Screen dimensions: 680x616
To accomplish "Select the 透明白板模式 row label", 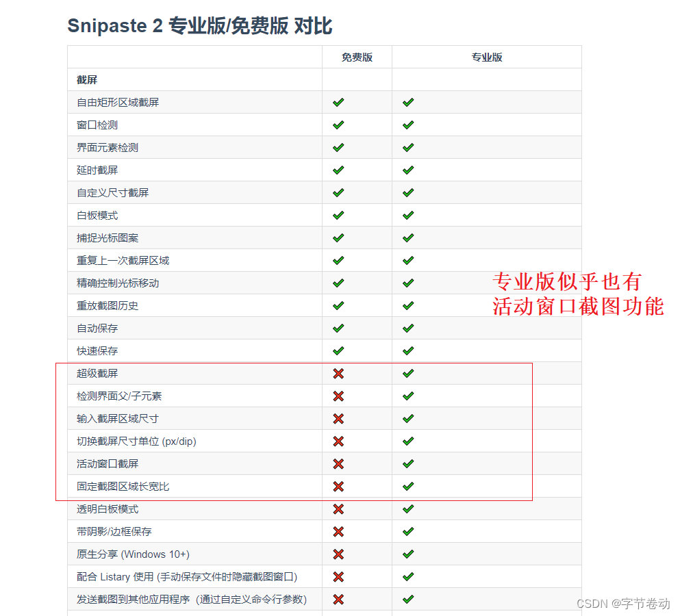I will click(107, 509).
